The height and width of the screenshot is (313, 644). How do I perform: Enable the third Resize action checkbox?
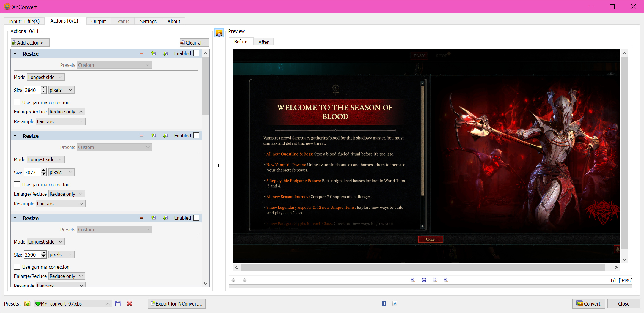[196, 218]
